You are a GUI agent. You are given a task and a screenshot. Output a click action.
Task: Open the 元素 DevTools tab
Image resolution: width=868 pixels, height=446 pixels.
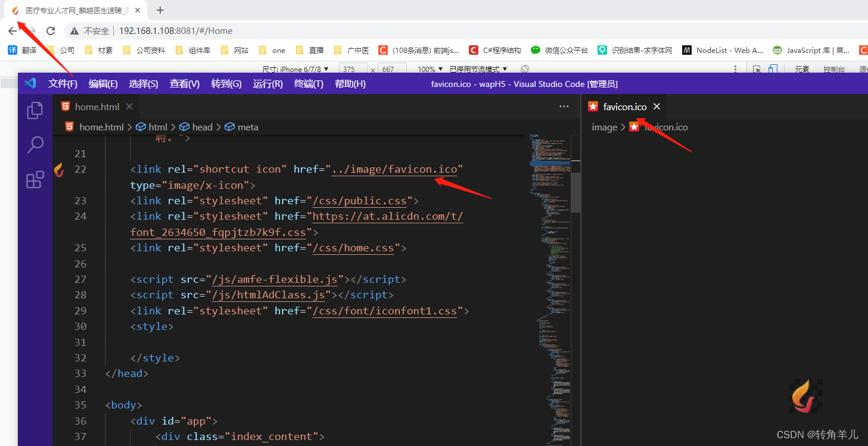pos(802,69)
